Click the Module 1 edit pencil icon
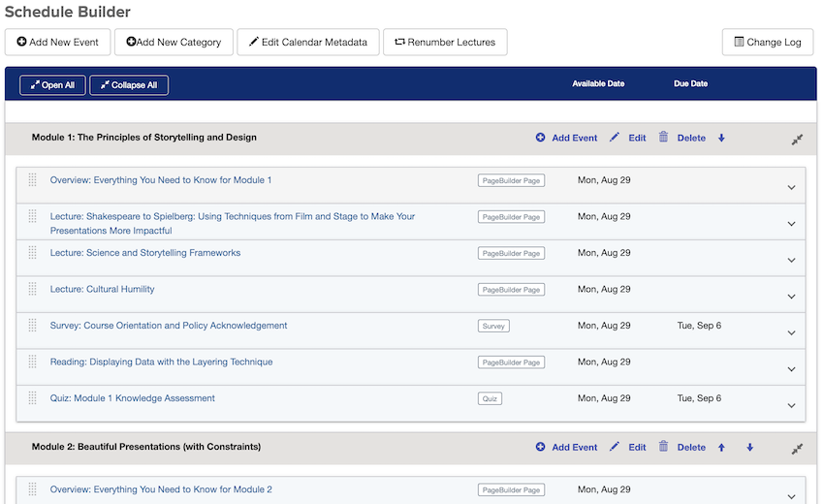824x504 pixels. (x=615, y=138)
